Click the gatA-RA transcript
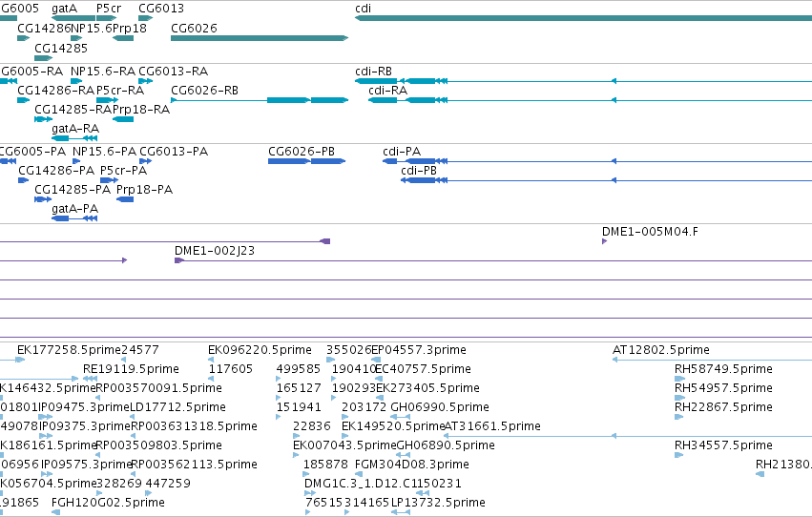 [74, 138]
